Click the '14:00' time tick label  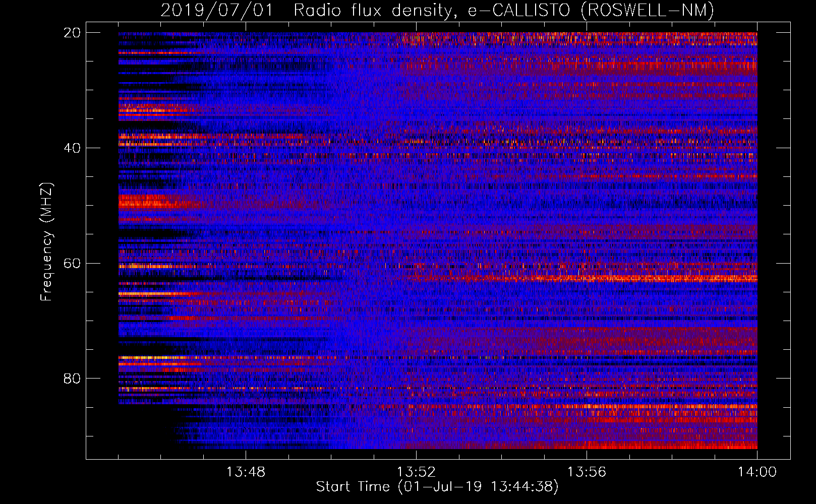coord(757,472)
